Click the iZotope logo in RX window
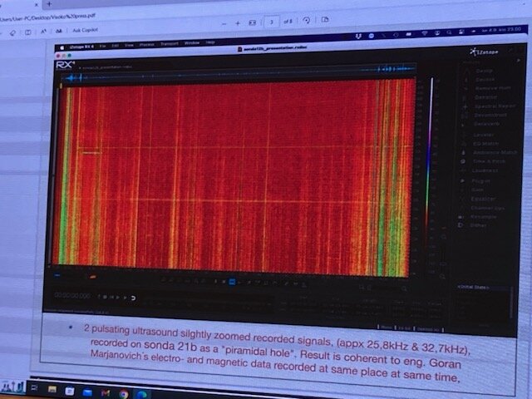Viewport: 532px width, 399px height. click(x=484, y=52)
